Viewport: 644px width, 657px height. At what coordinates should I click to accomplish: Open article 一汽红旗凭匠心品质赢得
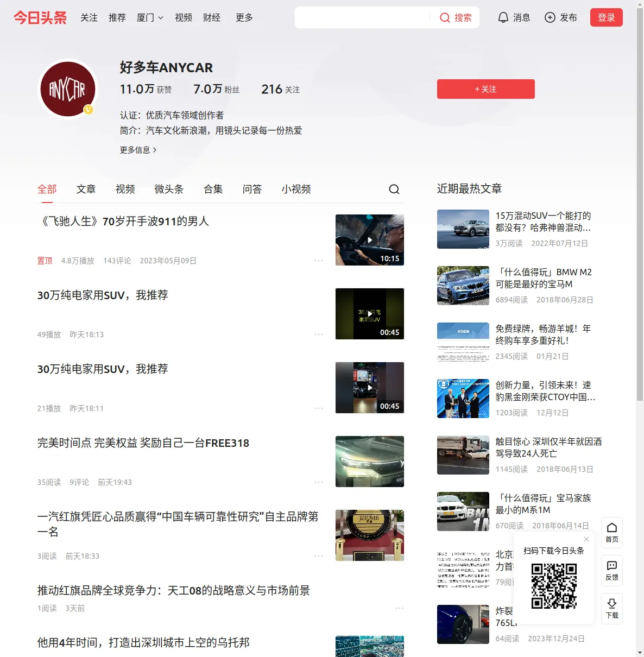click(178, 524)
